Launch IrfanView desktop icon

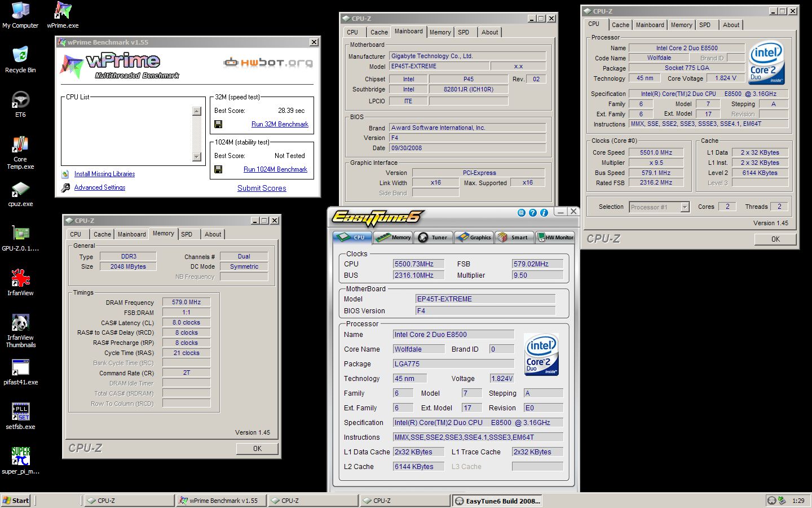20,283
